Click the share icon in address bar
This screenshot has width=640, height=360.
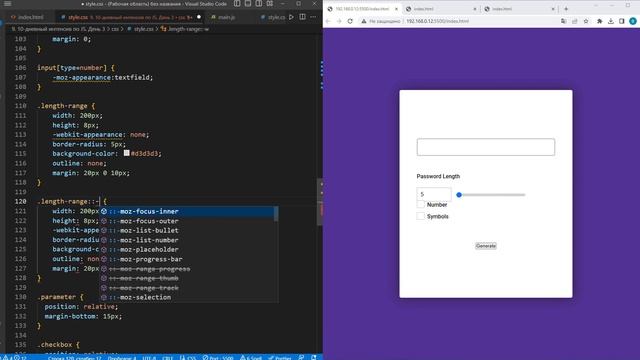point(574,21)
